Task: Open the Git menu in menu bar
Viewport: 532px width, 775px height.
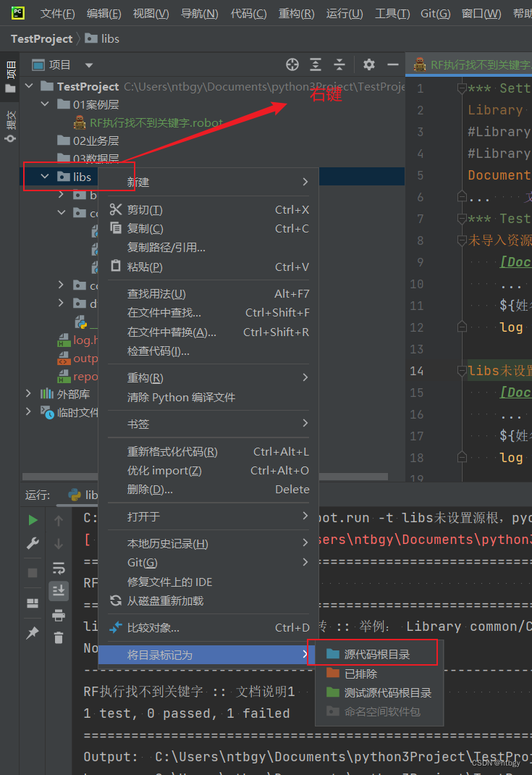Action: (x=435, y=13)
